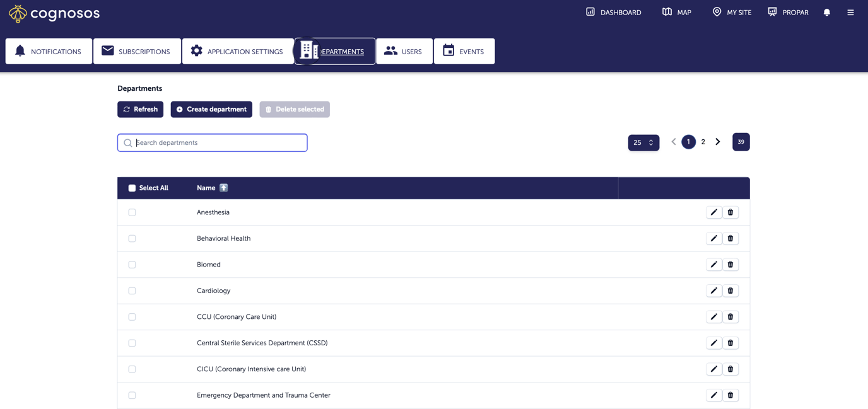This screenshot has height=409, width=868.
Task: Open the top bar notification bell
Action: [827, 13]
